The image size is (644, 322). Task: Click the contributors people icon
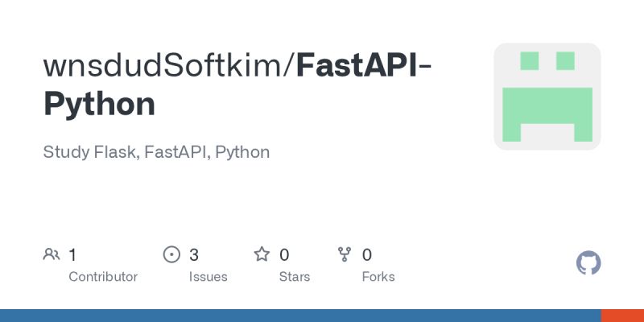[x=52, y=255]
